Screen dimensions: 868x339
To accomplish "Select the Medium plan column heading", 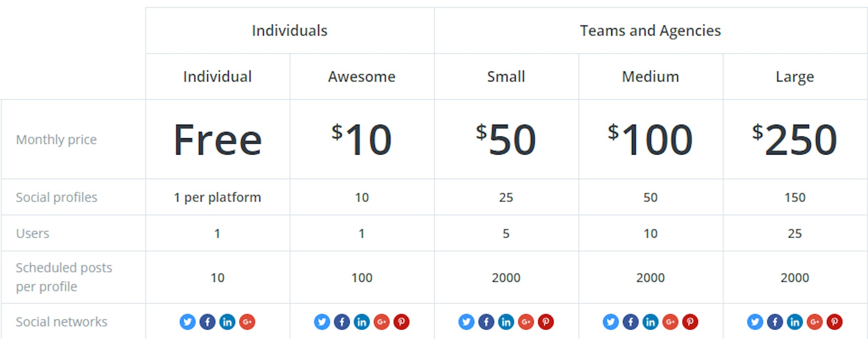I will (x=650, y=77).
